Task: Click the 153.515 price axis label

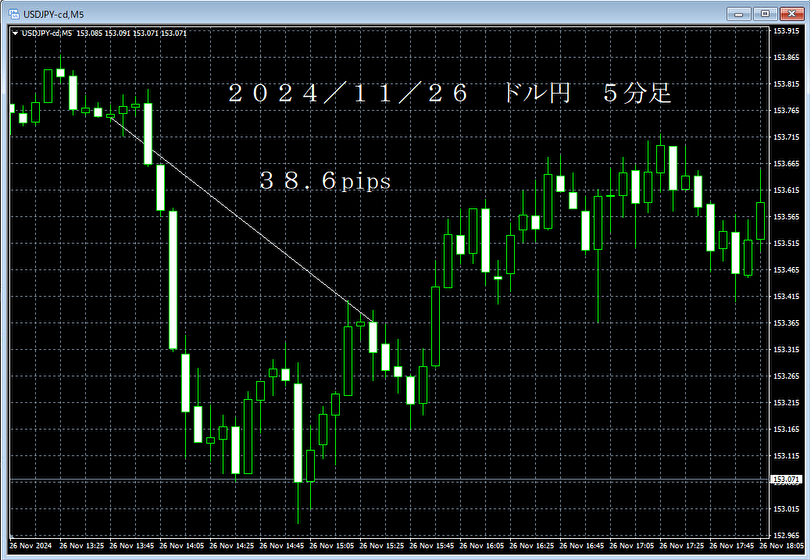Action: pyautogui.click(x=786, y=243)
